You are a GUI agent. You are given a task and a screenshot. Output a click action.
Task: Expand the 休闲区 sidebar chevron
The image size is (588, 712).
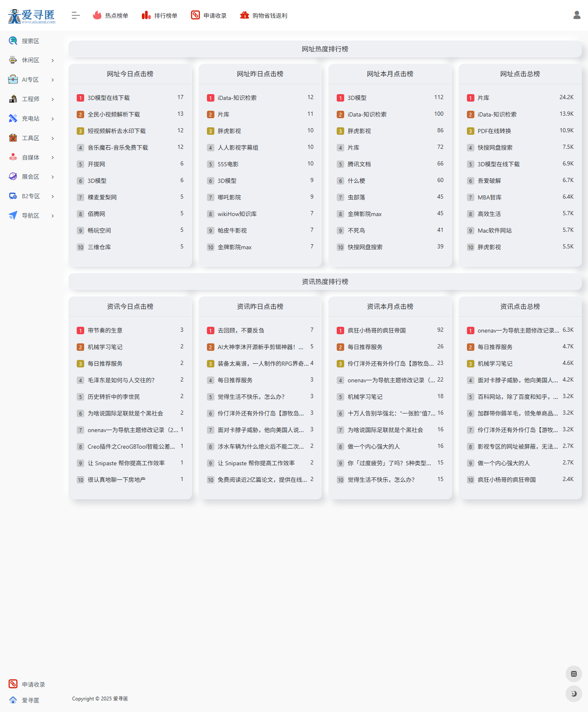point(53,61)
